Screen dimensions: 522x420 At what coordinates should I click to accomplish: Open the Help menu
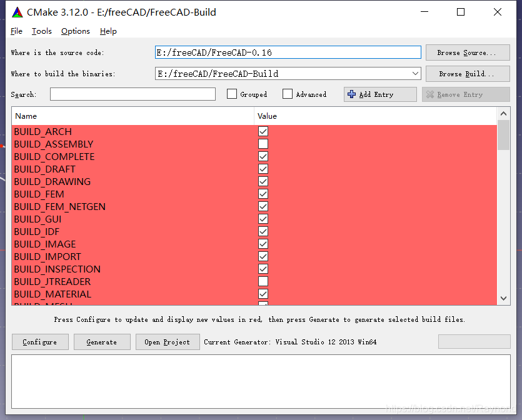click(108, 31)
